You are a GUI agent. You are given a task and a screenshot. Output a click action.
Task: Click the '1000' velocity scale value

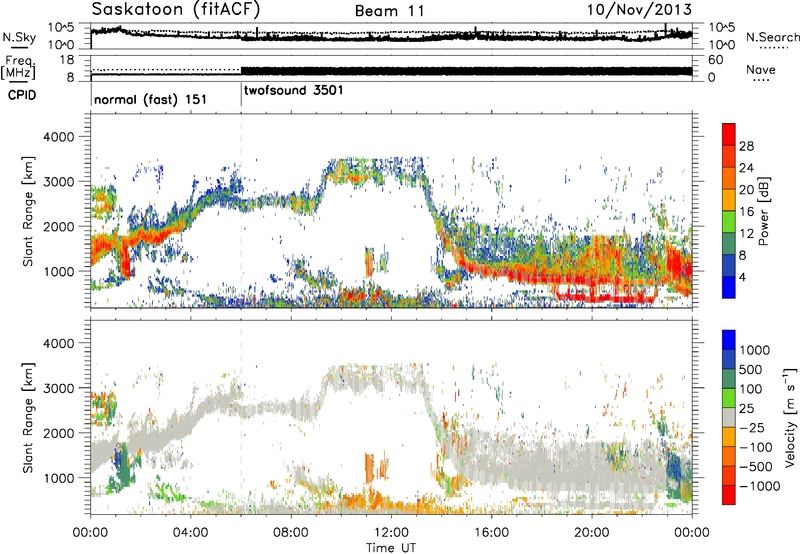tap(755, 350)
